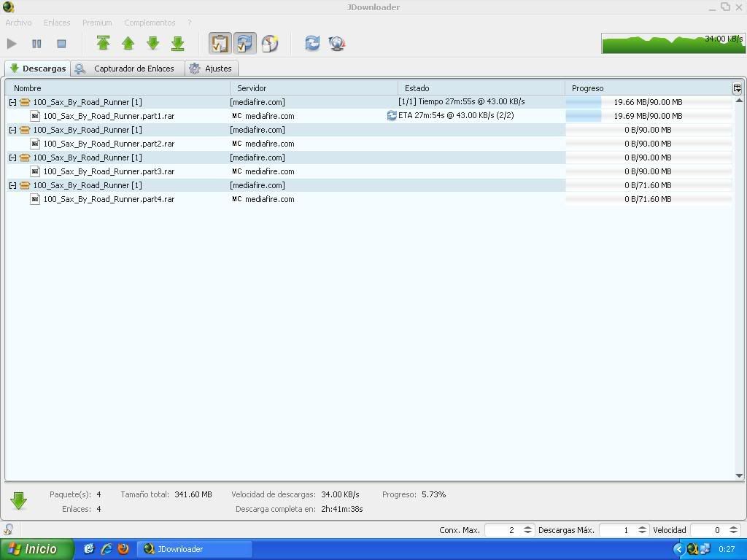Adjust the Descargas Máx. stepper arrows
This screenshot has width=747, height=560.
(642, 530)
